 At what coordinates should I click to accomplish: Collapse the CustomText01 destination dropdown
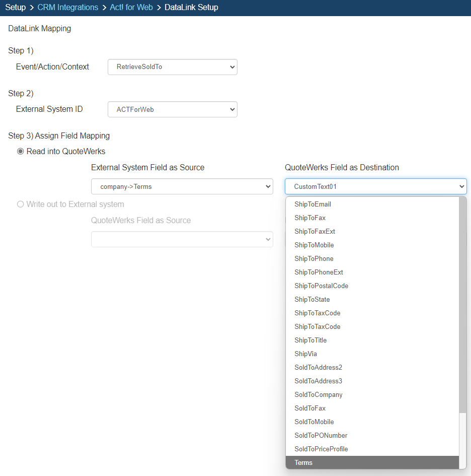(x=375, y=186)
